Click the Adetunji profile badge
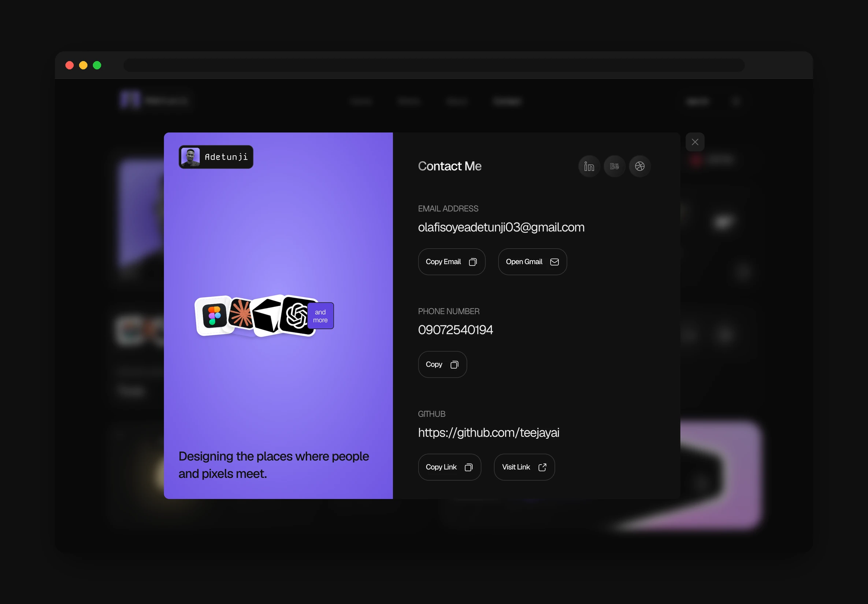This screenshot has width=868, height=604. pos(216,157)
